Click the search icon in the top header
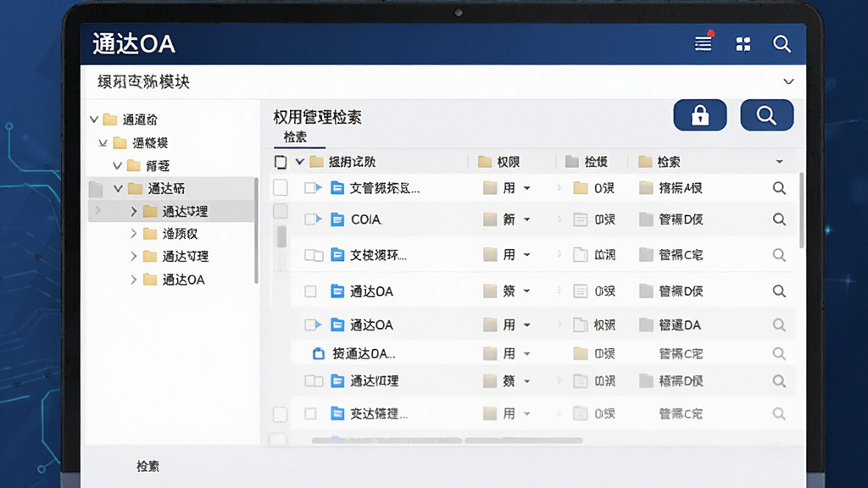Viewport: 868px width, 488px height. point(782,44)
